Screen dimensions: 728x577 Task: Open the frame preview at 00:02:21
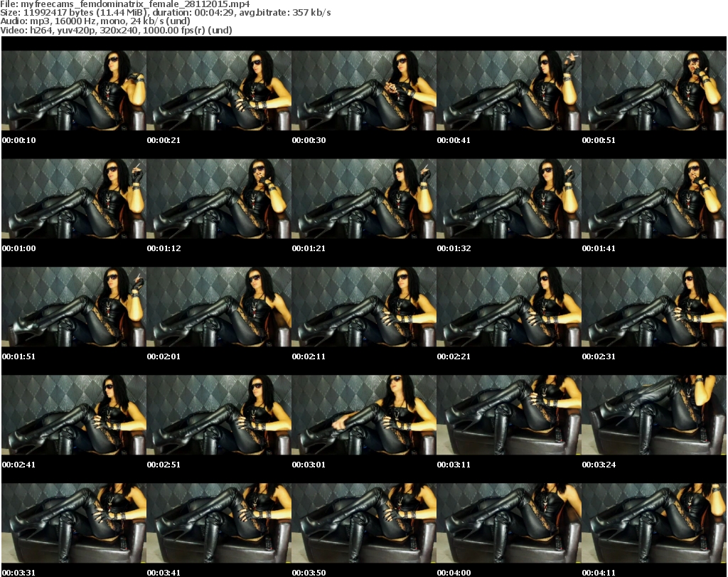[x=509, y=307]
